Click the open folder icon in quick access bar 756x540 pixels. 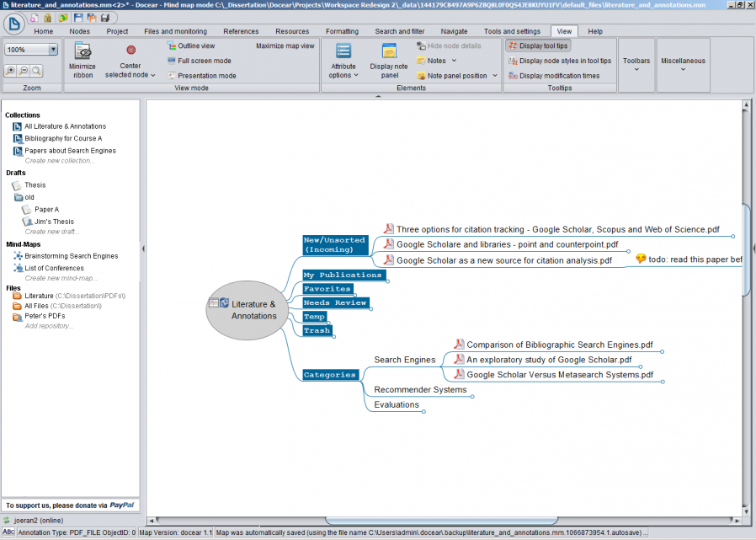click(62, 18)
